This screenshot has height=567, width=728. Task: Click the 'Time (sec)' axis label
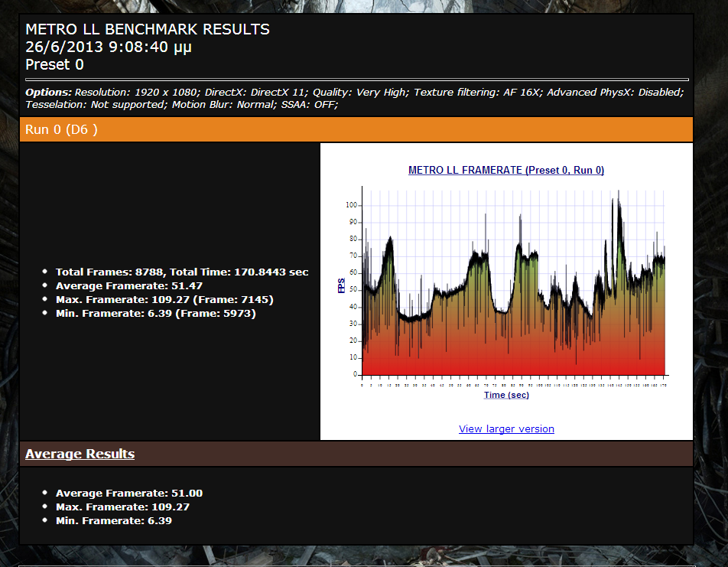coord(506,395)
